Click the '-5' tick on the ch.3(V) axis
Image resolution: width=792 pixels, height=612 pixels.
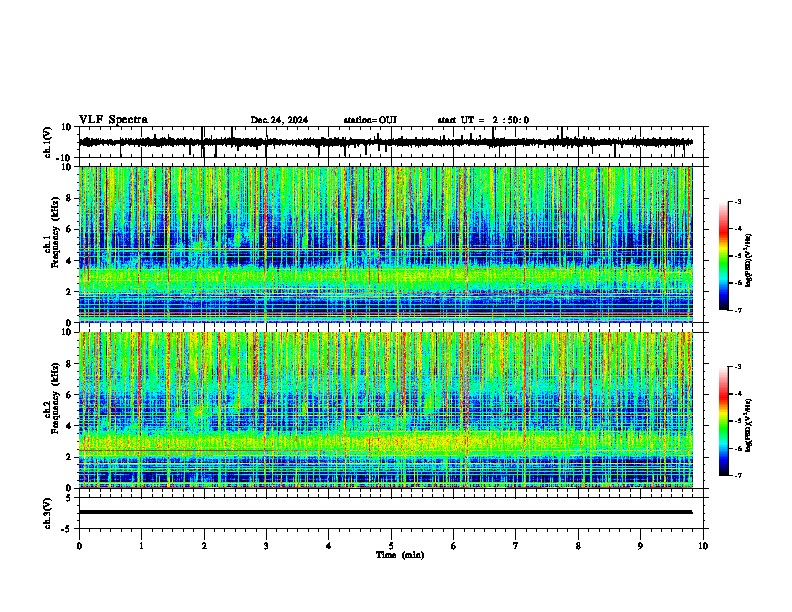coord(68,529)
